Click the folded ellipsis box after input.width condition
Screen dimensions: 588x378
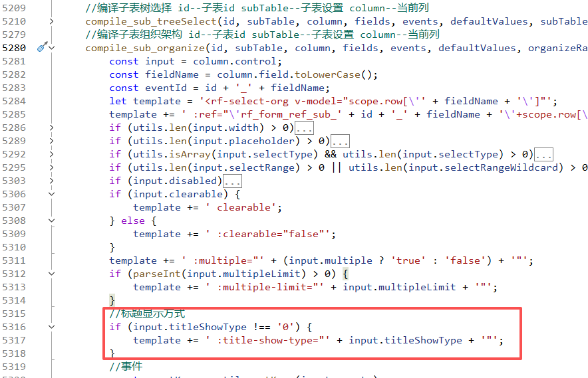tap(304, 128)
